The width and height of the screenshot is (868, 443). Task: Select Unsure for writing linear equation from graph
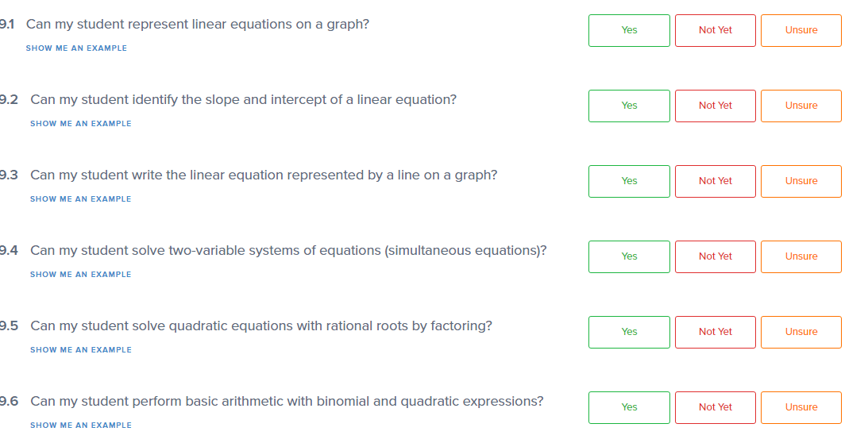coord(800,181)
